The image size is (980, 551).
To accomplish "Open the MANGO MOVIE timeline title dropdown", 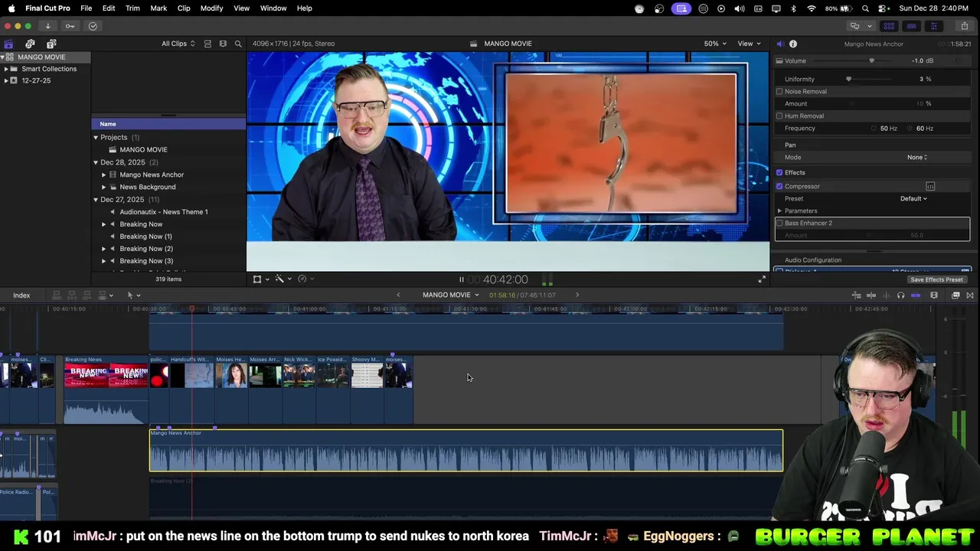I will click(450, 295).
